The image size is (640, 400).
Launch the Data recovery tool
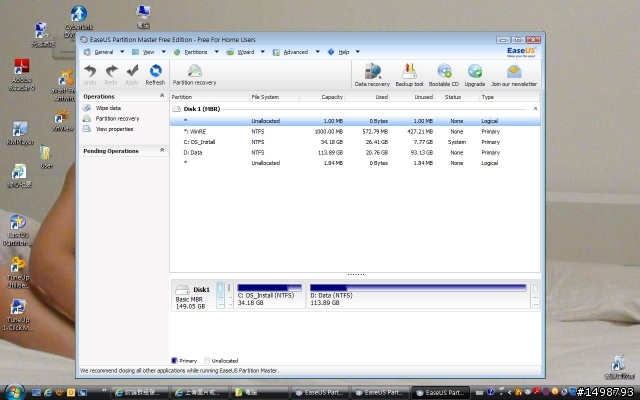tap(372, 75)
